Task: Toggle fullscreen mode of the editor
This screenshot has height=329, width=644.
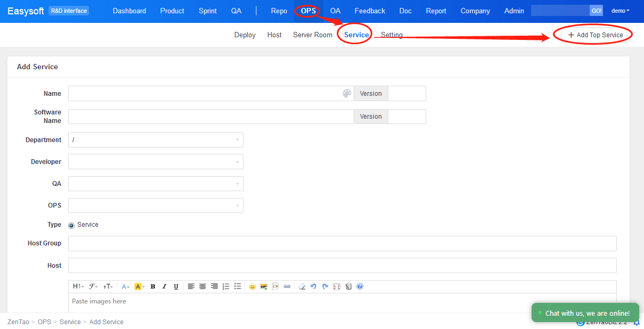Action: (x=337, y=286)
